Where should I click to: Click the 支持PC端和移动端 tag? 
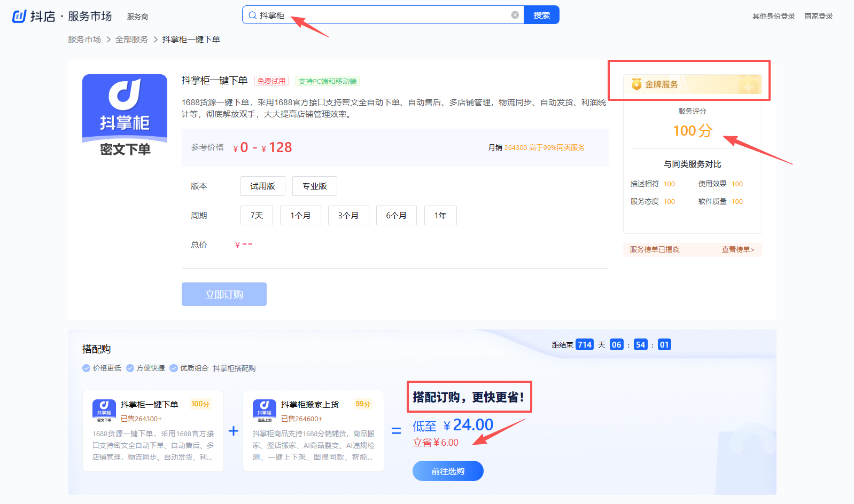(328, 81)
